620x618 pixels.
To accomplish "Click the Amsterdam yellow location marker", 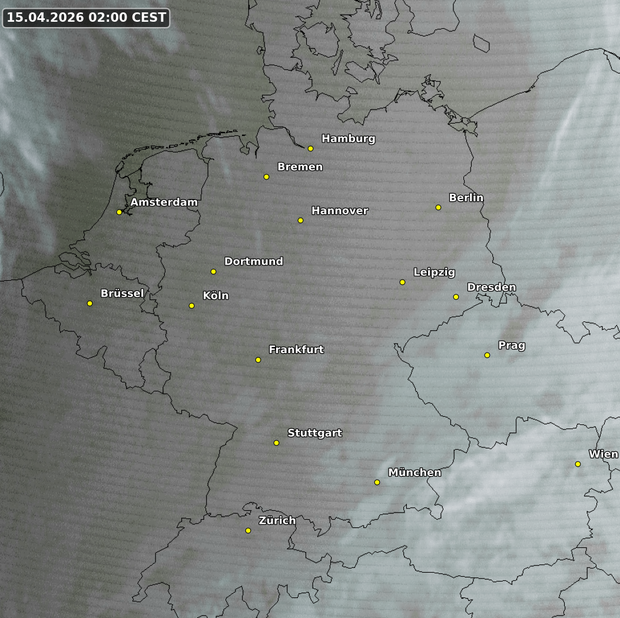I will point(119,212).
